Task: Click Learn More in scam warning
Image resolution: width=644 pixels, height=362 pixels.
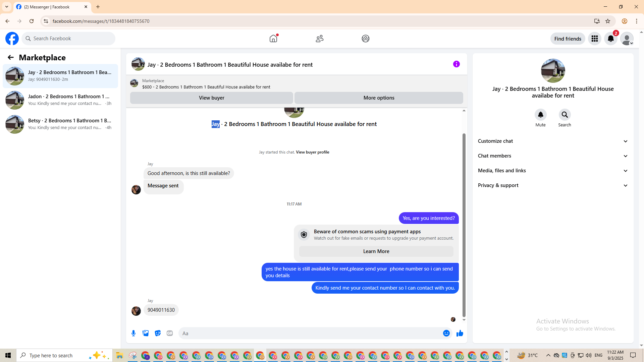Action: tap(376, 251)
